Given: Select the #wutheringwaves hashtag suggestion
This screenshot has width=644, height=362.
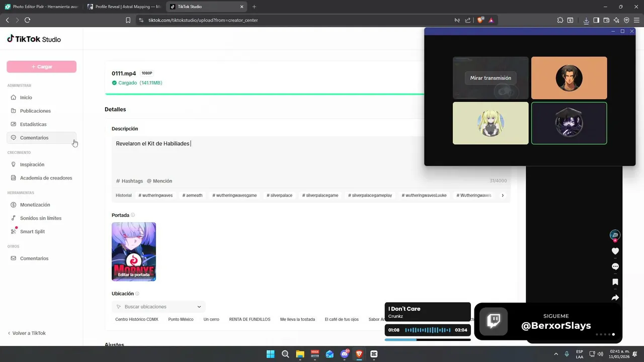Looking at the screenshot, I should [x=155, y=195].
